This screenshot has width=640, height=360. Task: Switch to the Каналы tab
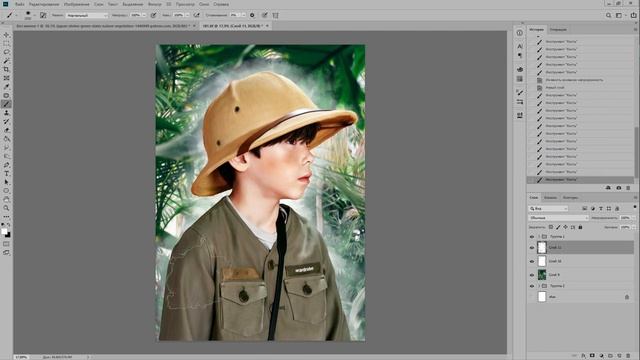click(550, 198)
